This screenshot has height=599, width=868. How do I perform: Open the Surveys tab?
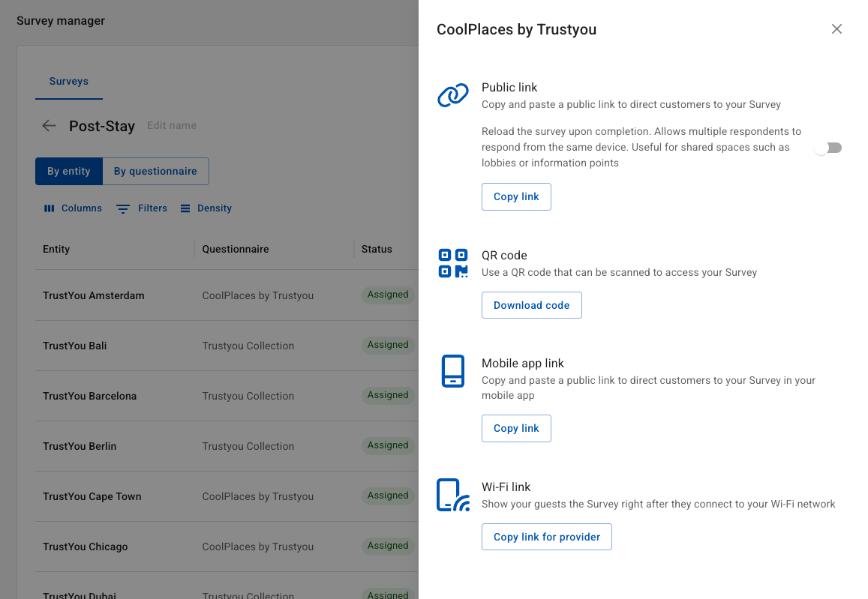coord(68,81)
